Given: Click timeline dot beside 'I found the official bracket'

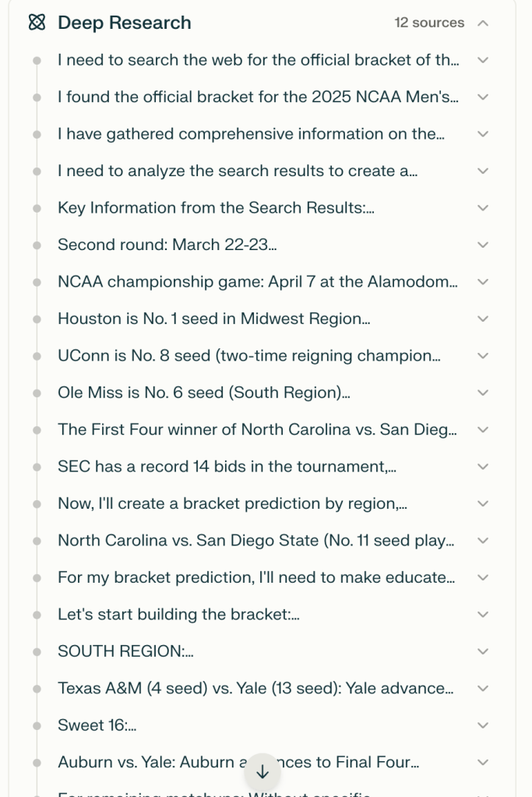Looking at the screenshot, I should coord(37,97).
